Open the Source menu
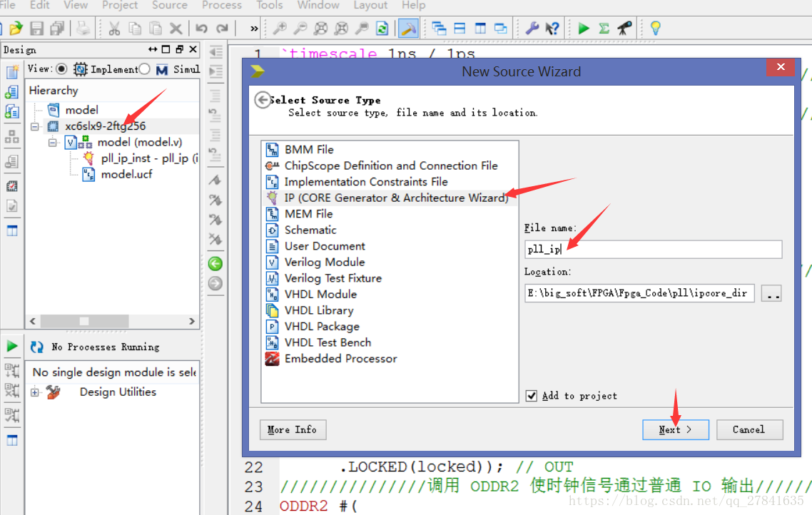The height and width of the screenshot is (515, 812). 169,5
